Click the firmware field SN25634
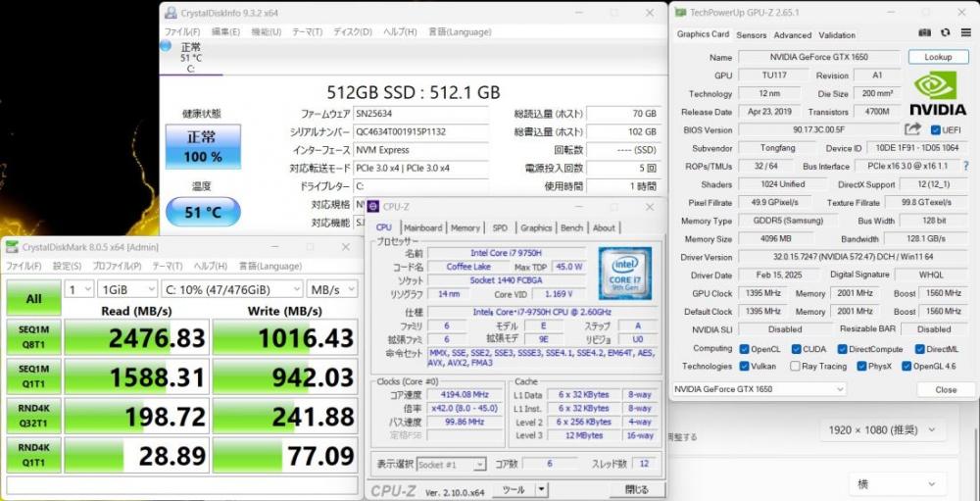980x501 pixels. point(421,113)
